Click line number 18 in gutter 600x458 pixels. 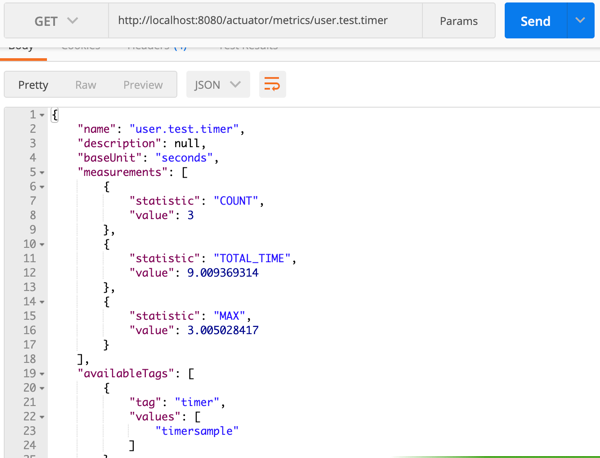29,359
